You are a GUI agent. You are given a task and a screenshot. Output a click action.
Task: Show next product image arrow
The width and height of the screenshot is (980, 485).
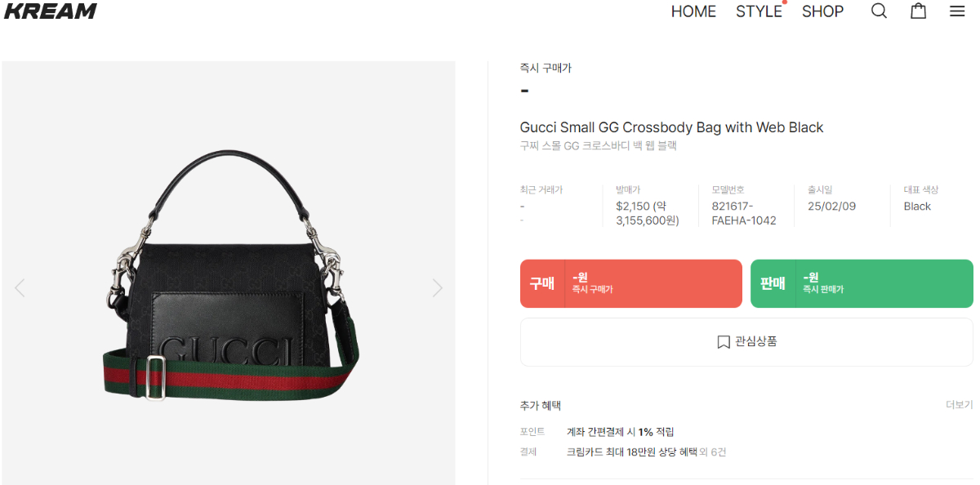point(437,287)
